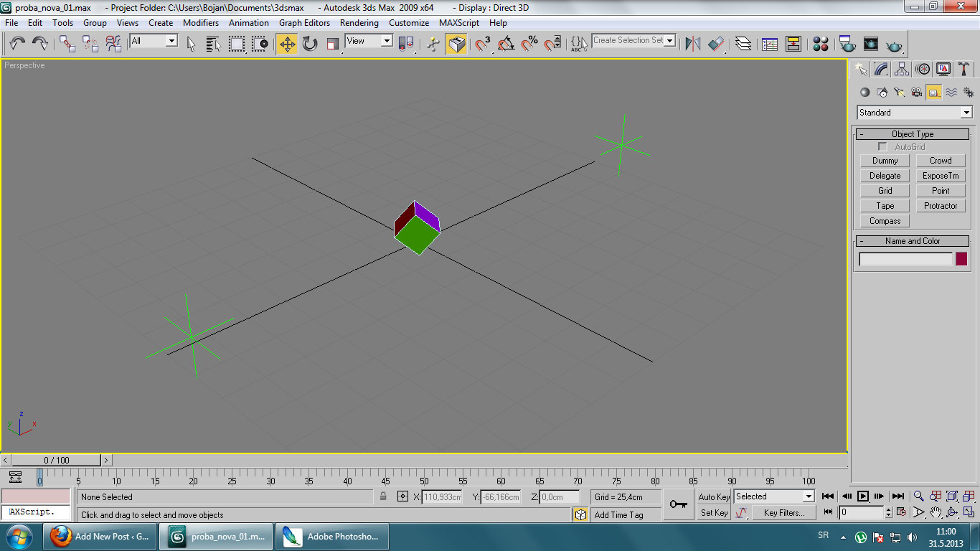Choose the Select and Scale tool
The width and height of the screenshot is (980, 551).
(x=333, y=44)
